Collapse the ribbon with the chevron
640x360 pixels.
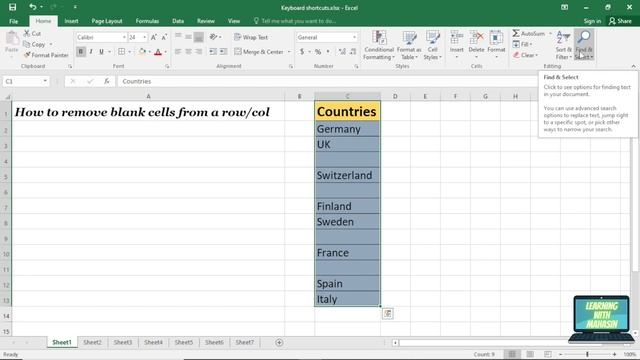633,66
